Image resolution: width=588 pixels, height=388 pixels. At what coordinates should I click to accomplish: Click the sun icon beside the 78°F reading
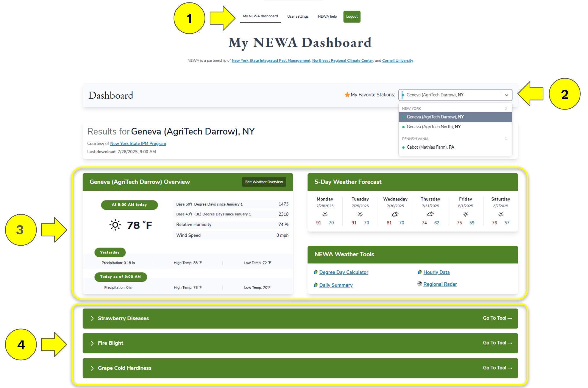pyautogui.click(x=115, y=225)
